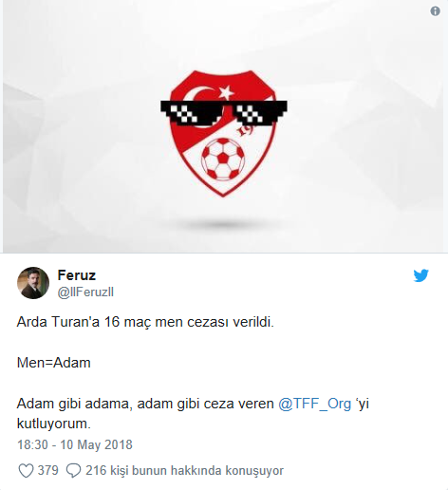Open Twitter via the blue bird logo
Image resolution: width=448 pixels, height=490 pixels.
click(x=420, y=275)
